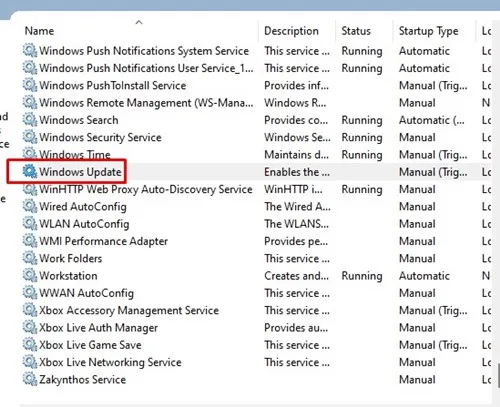Viewport: 500px width, 407px height.
Task: Select gear icon for WMI Performance Adapter
Action: click(30, 241)
